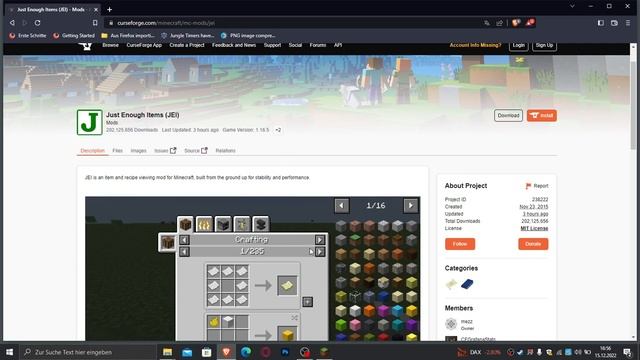Open browser hamburger menu
Screen dimensions: 640x360
point(628,23)
